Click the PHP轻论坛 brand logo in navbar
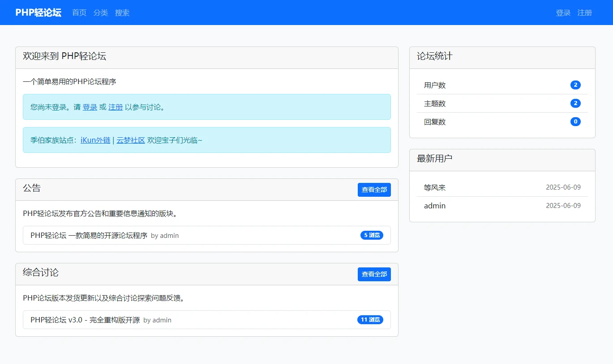The image size is (613, 364). [39, 13]
